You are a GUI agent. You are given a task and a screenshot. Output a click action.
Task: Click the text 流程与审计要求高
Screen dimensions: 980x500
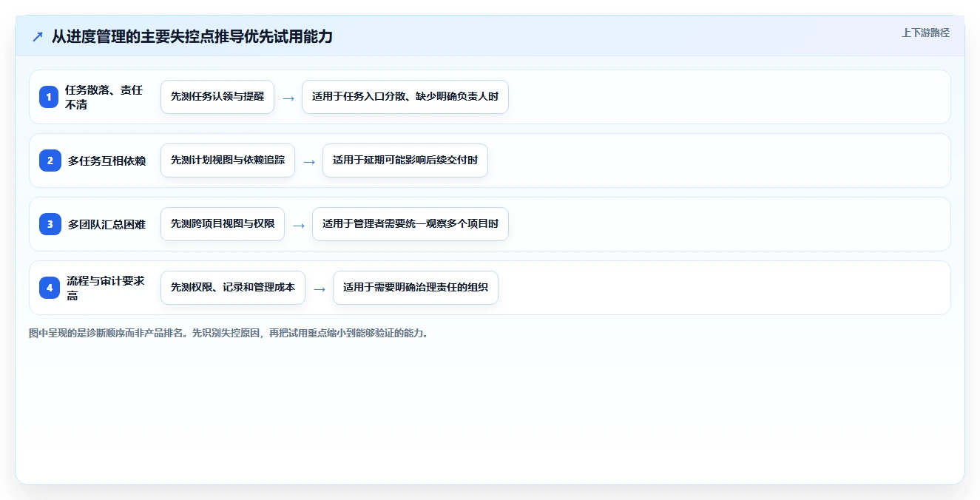click(x=106, y=288)
